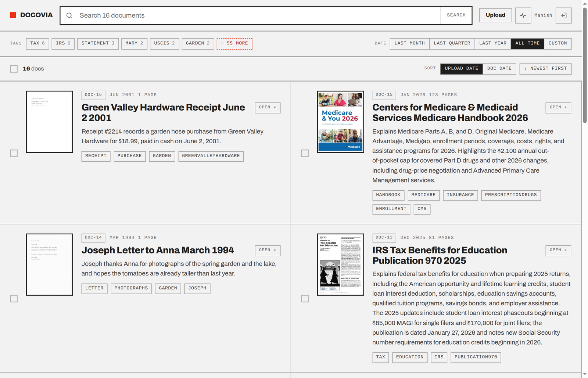Open the Joseph letter page thumbnail
This screenshot has height=378, width=588.
[50, 264]
